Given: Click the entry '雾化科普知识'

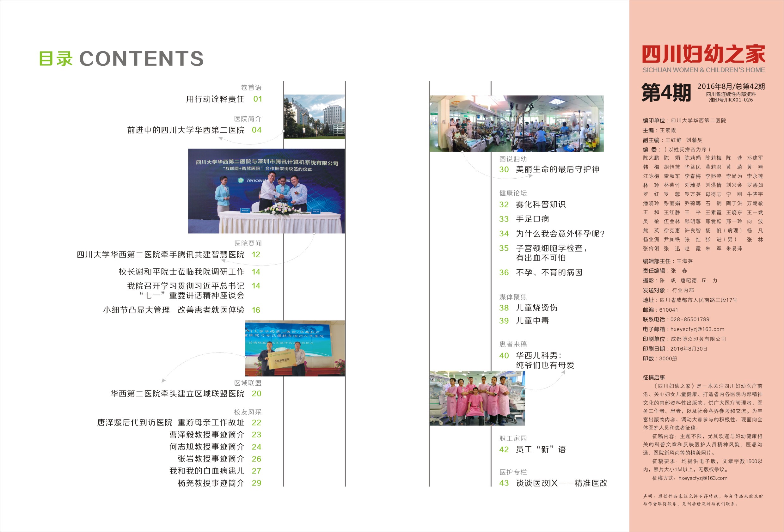Looking at the screenshot, I should click(x=541, y=205).
